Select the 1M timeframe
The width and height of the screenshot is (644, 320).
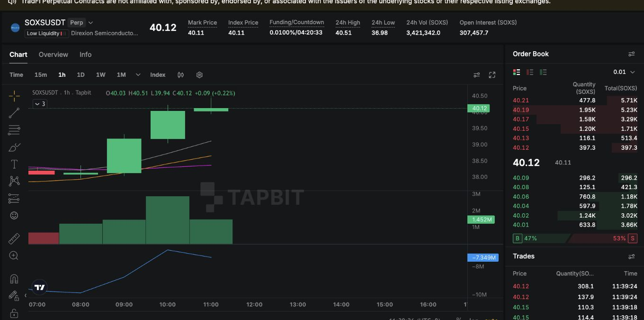click(121, 75)
